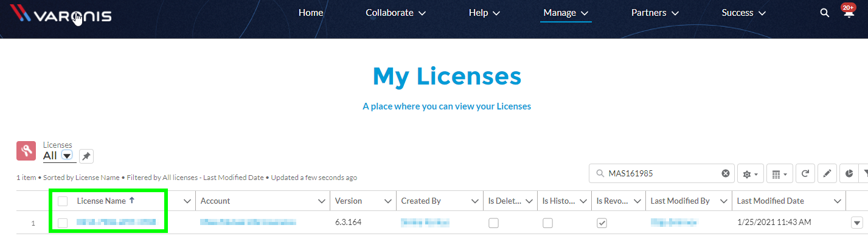Screen dimensions: 868x239
Task: Open the blurred license name link in row 1
Action: click(x=116, y=223)
